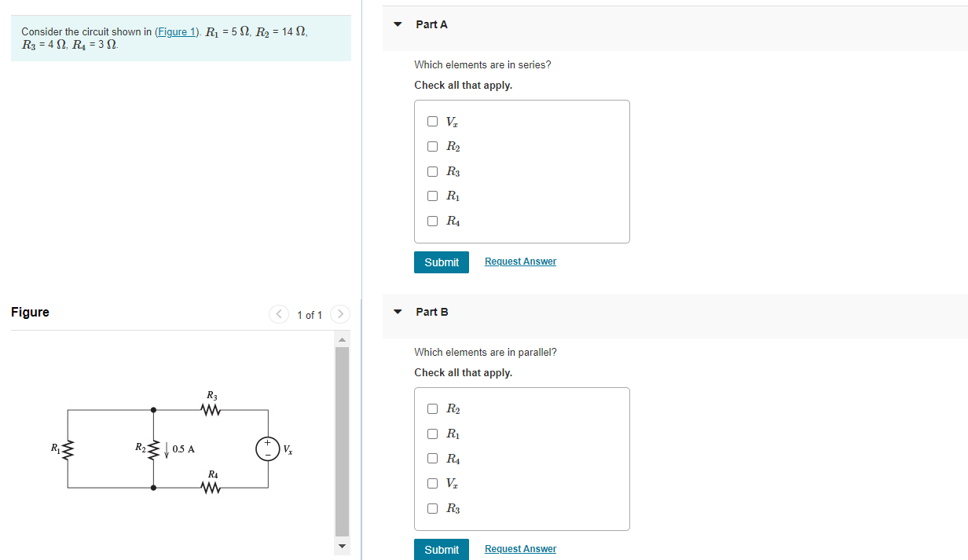Image resolution: width=968 pixels, height=560 pixels.
Task: Check R2 in Part A series list
Action: [433, 147]
